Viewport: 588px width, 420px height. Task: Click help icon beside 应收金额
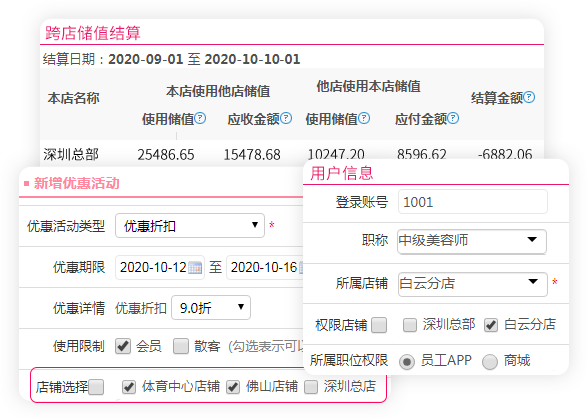pos(286,118)
